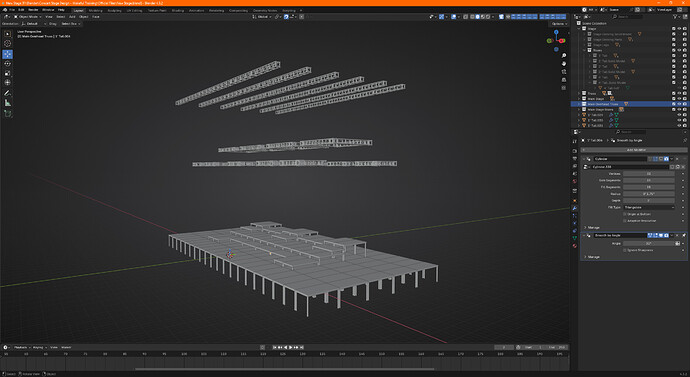Click the viewport zoom magnifier gizmo
This screenshot has height=377, width=690.
click(x=564, y=56)
